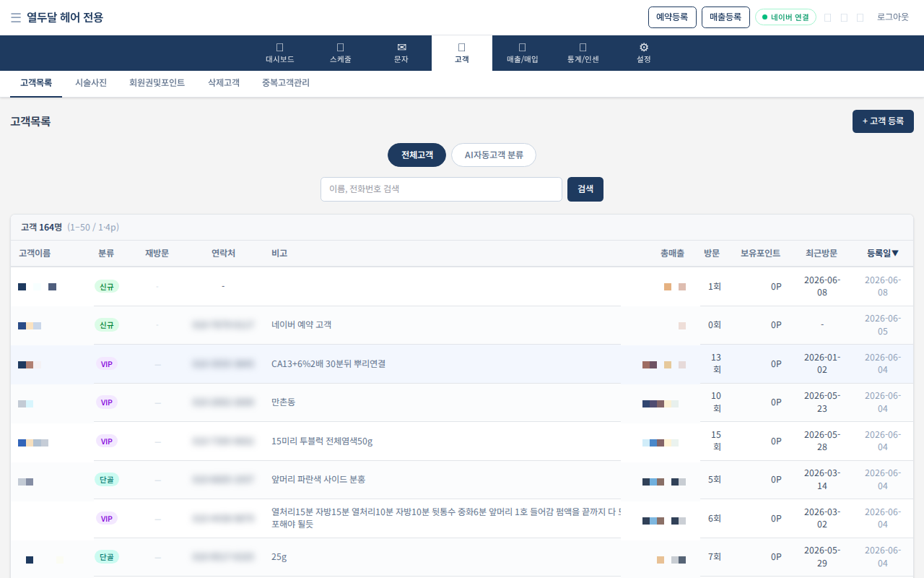Viewport: 924px width, 578px height.
Task: Click the 10회 visit count
Action: point(716,402)
